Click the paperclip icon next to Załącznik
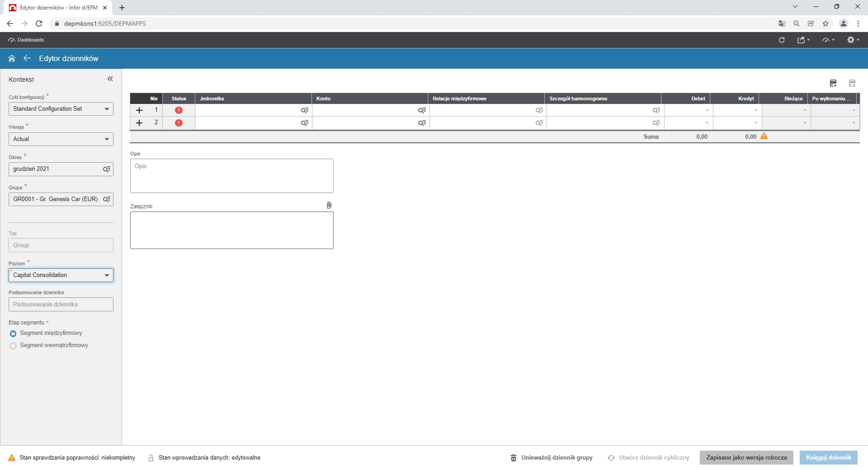Viewport: 868px width, 470px height. [x=329, y=206]
